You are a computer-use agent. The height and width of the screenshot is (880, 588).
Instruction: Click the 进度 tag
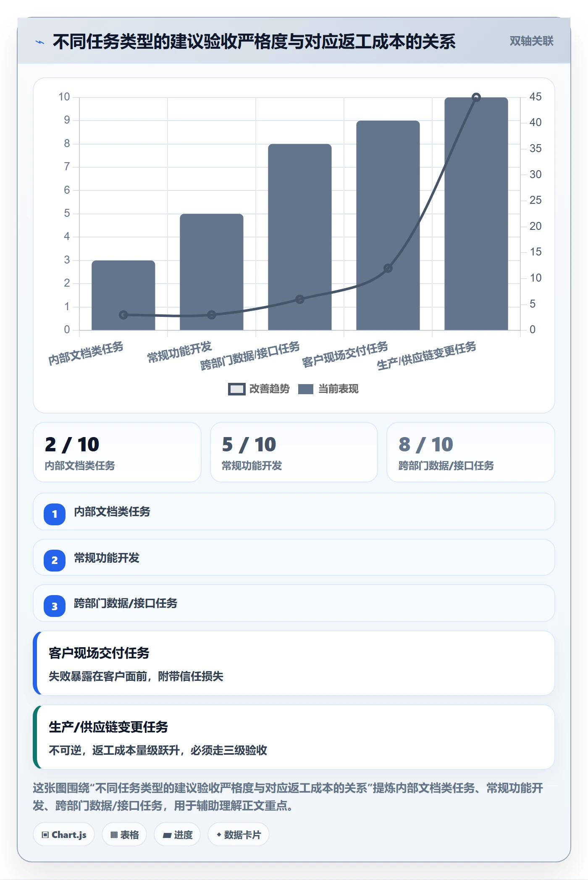pos(177,835)
